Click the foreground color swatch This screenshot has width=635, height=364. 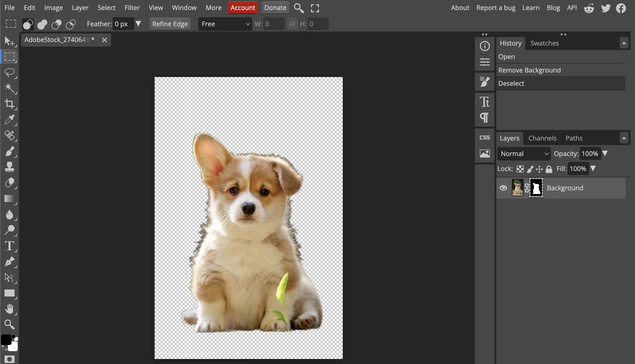tap(6, 340)
